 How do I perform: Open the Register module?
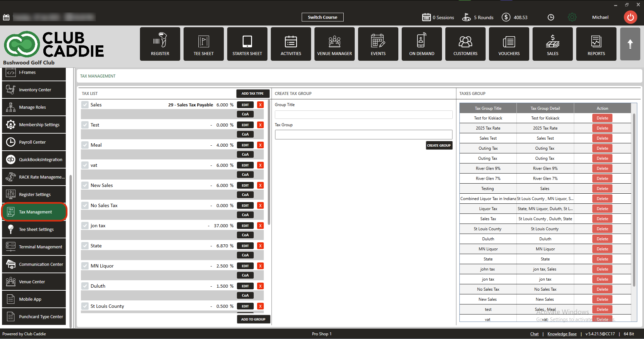point(160,44)
